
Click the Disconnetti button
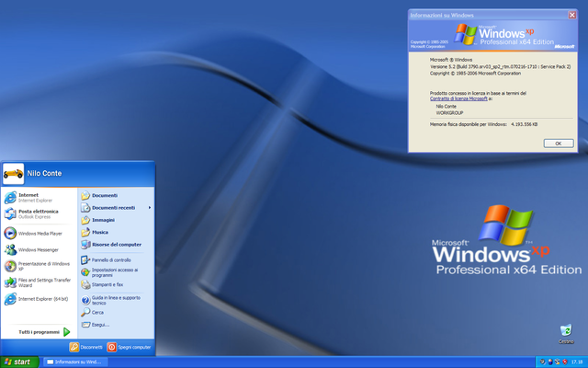(85, 348)
